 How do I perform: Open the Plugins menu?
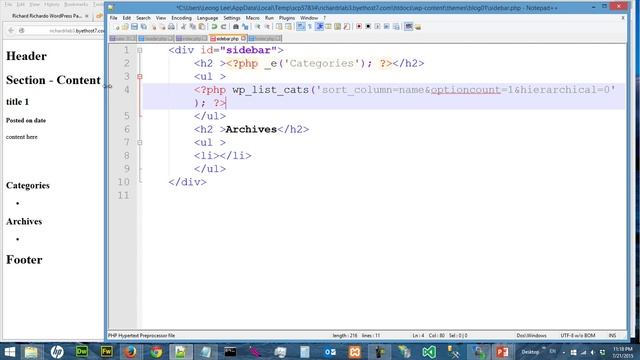287,18
